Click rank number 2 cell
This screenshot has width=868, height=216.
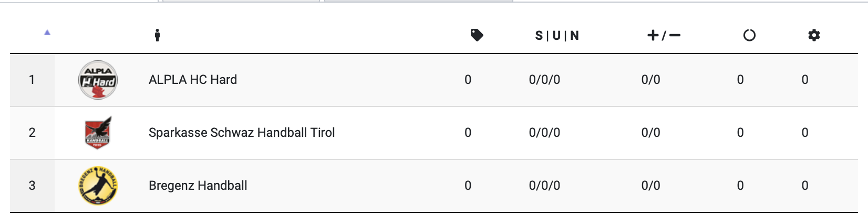[32, 133]
